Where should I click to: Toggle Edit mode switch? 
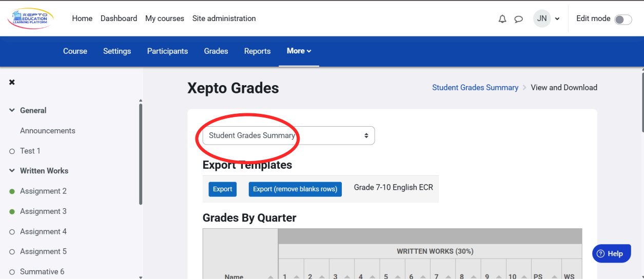(x=623, y=19)
